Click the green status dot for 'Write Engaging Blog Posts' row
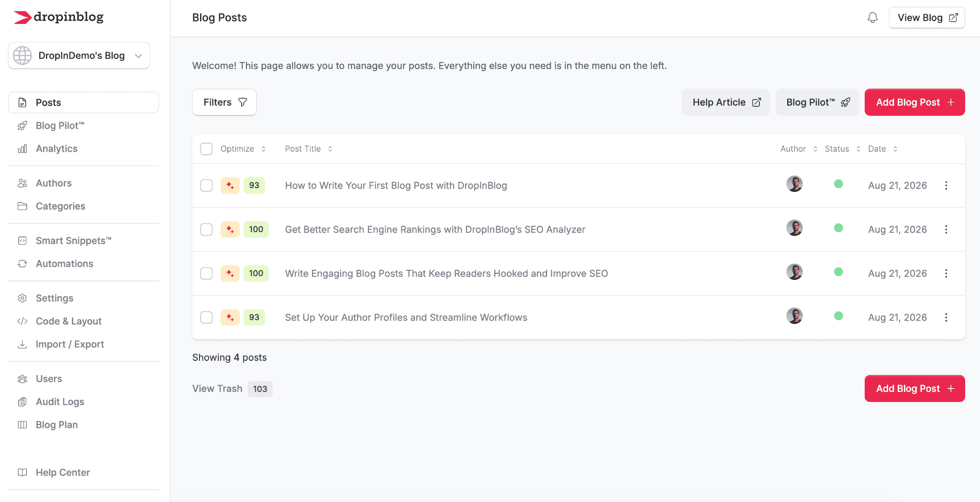The width and height of the screenshot is (980, 502). tap(838, 272)
